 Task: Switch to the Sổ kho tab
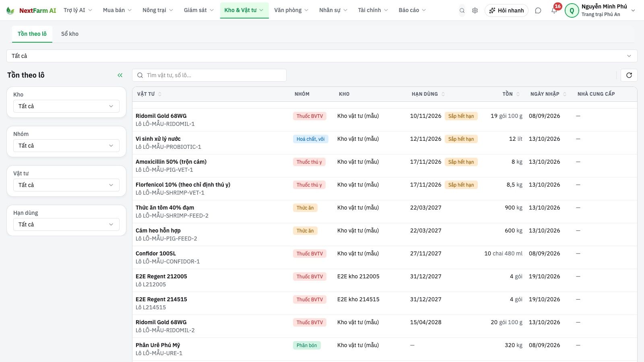click(70, 34)
